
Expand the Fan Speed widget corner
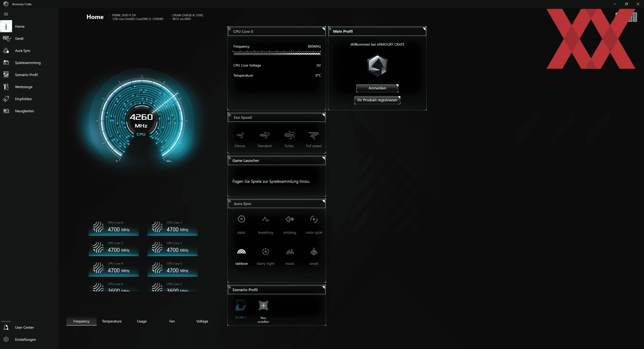(x=323, y=115)
